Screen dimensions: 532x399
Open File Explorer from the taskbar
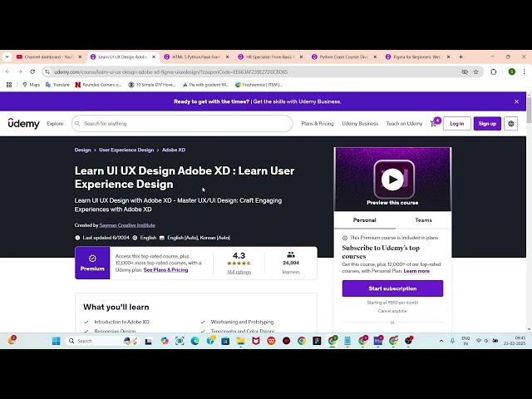(x=240, y=341)
